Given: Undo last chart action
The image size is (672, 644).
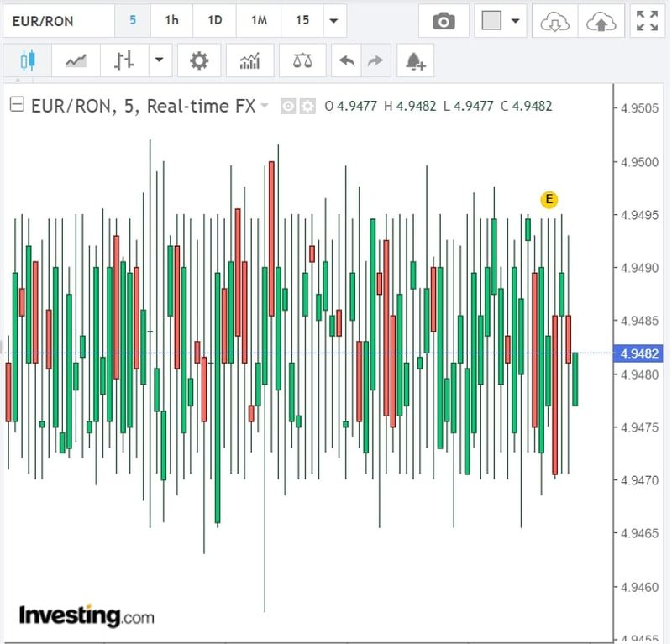Looking at the screenshot, I should coord(347,60).
